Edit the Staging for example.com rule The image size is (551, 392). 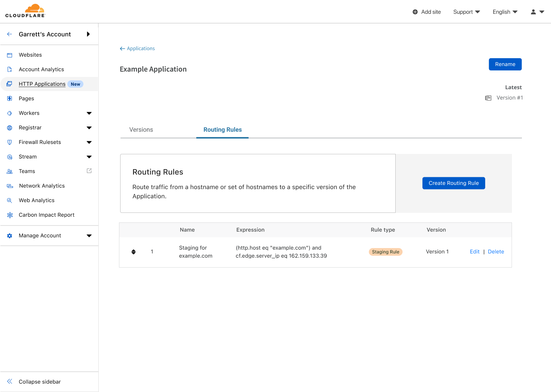pos(474,252)
